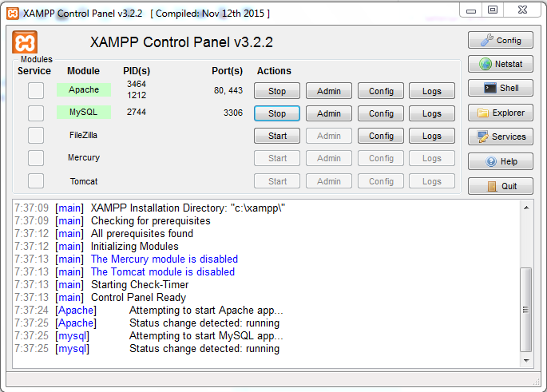Click log line 'XAMPP Installation Directory'
Screen dimensions: 547x392
coord(188,208)
